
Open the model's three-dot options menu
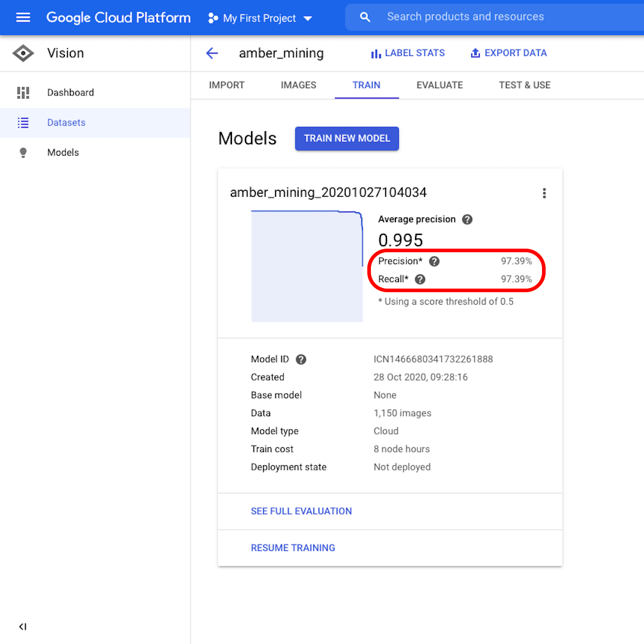click(544, 193)
